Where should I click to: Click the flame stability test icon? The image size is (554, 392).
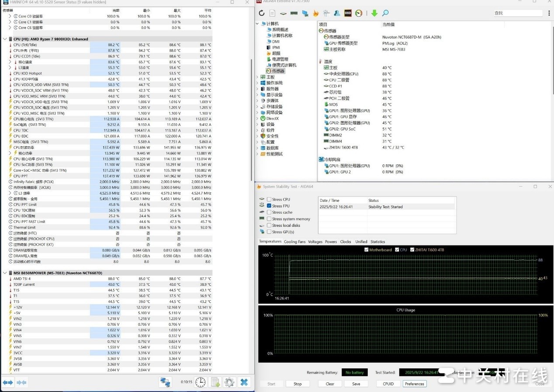[315, 13]
